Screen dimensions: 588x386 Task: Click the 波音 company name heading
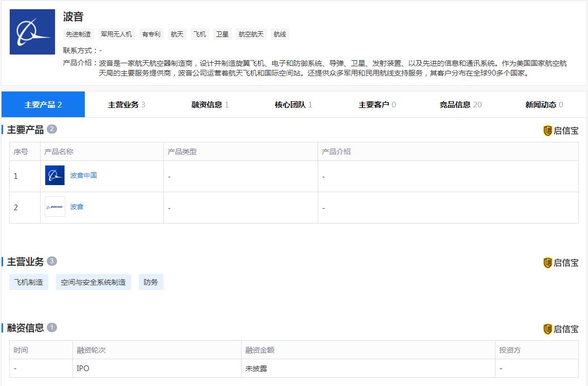[x=73, y=16]
